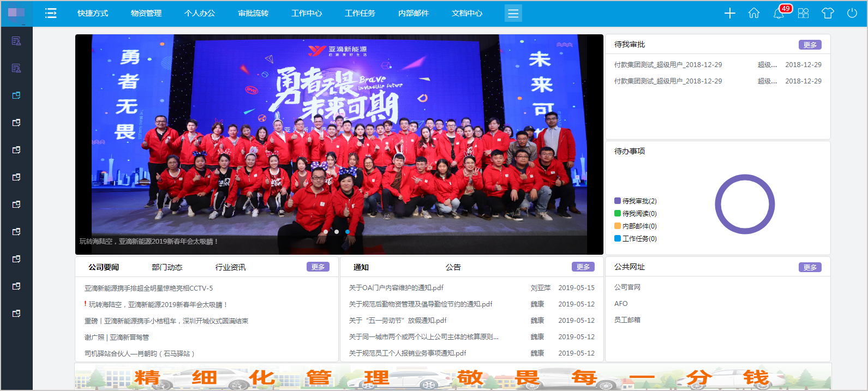Switch to the 行业资讯 tab
The height and width of the screenshot is (391, 868).
230,267
